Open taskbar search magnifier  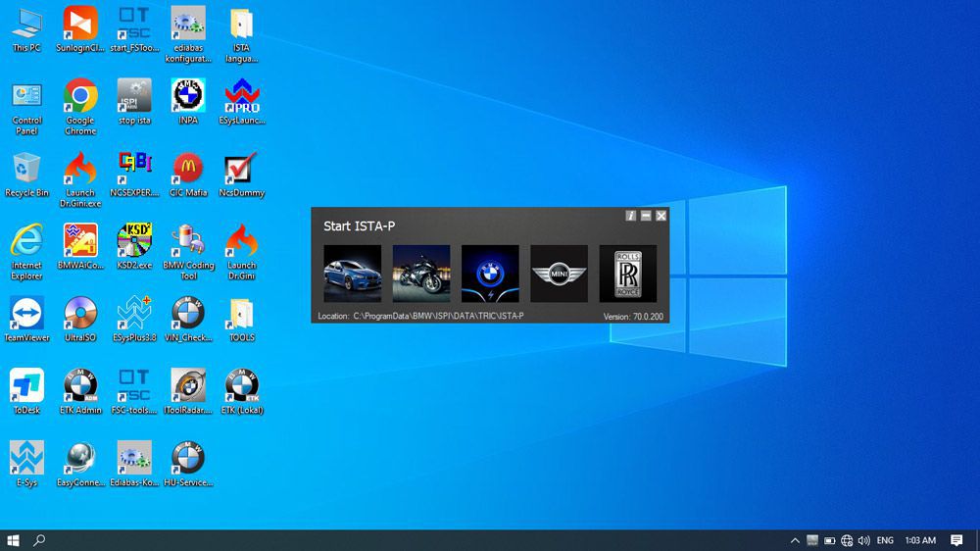tap(39, 540)
